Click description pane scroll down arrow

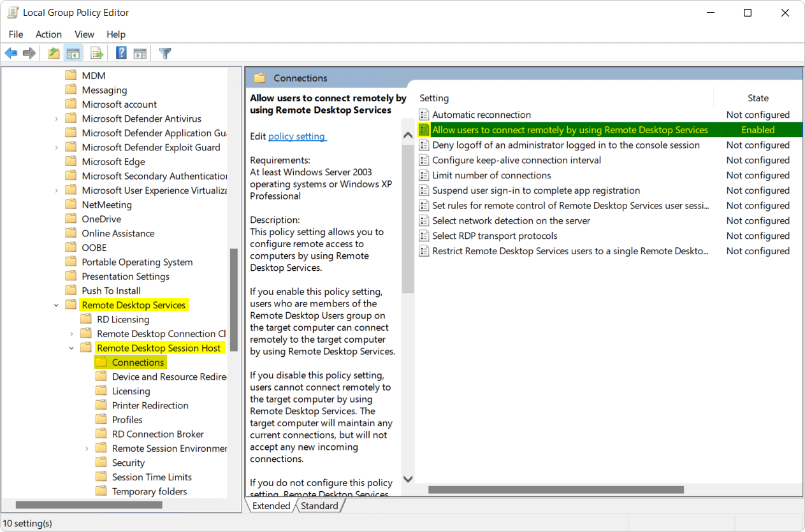tap(408, 478)
